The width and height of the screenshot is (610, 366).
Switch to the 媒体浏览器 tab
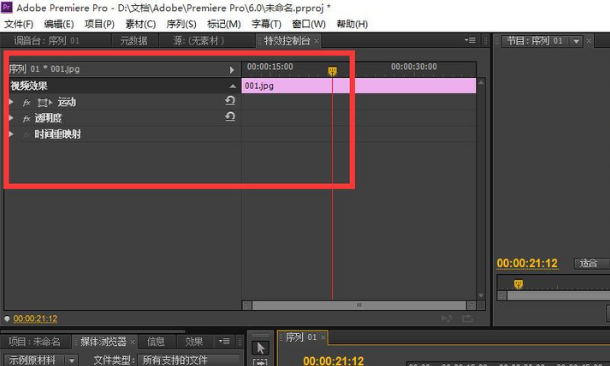[103, 342]
